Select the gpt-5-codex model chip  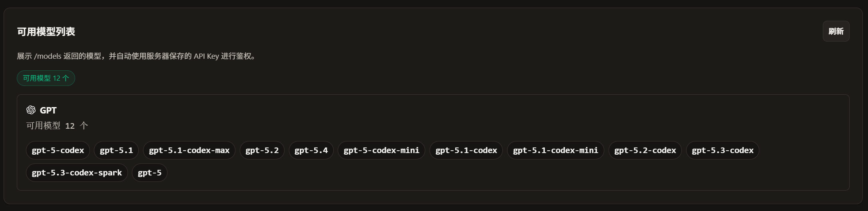click(x=58, y=151)
